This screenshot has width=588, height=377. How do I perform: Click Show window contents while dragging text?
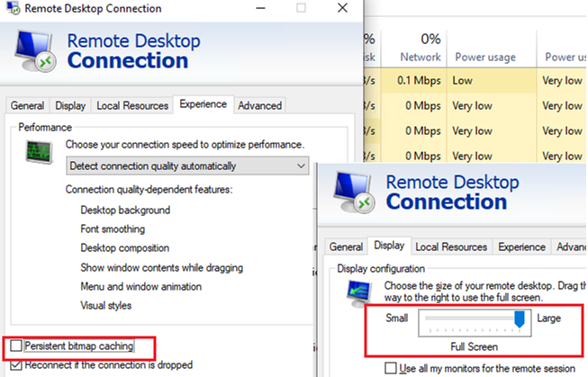point(161,267)
